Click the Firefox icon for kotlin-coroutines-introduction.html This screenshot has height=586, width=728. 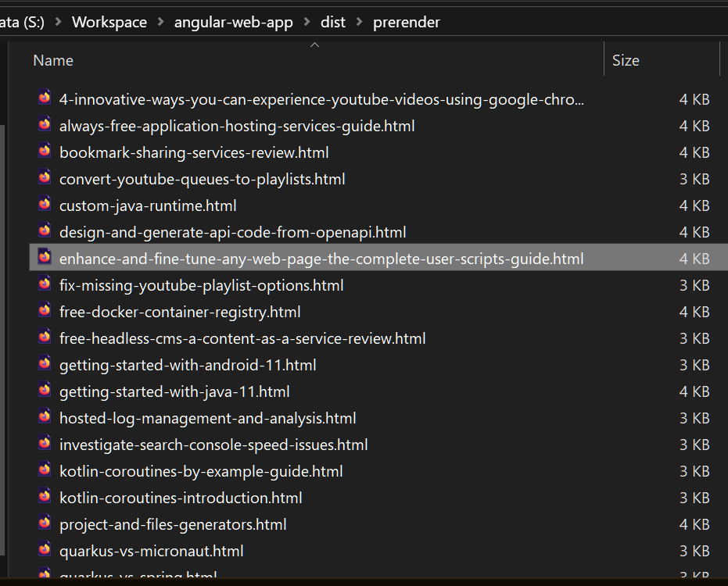coord(45,497)
